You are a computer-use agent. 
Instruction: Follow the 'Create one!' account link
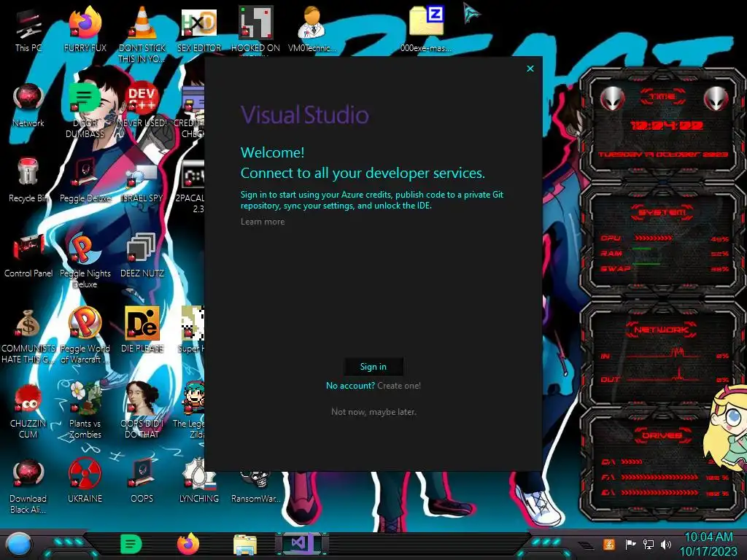point(399,385)
